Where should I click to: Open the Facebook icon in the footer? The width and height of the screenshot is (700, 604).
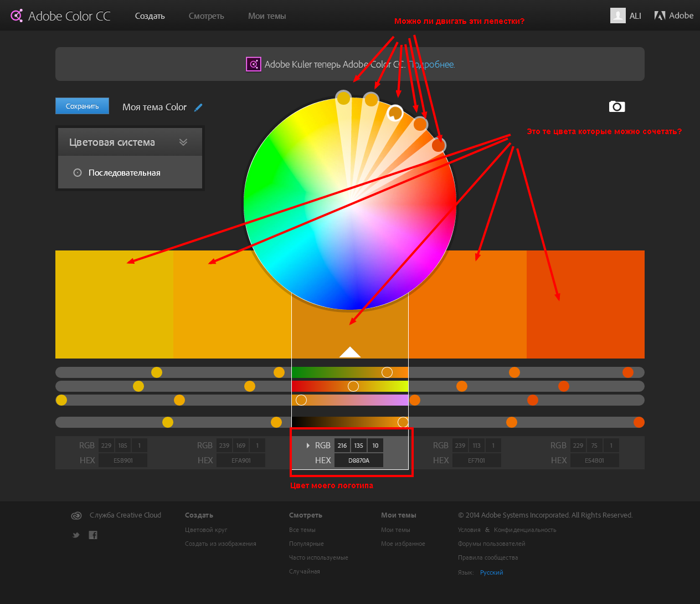click(x=93, y=535)
